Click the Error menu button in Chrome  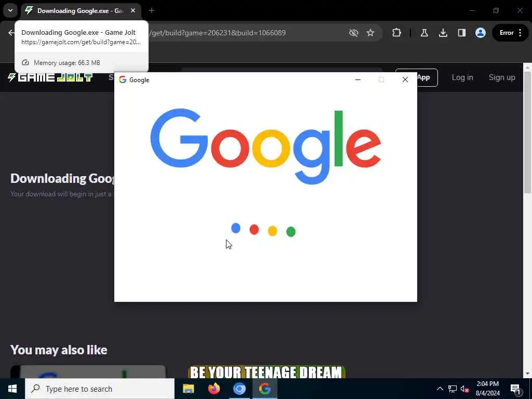pos(510,33)
